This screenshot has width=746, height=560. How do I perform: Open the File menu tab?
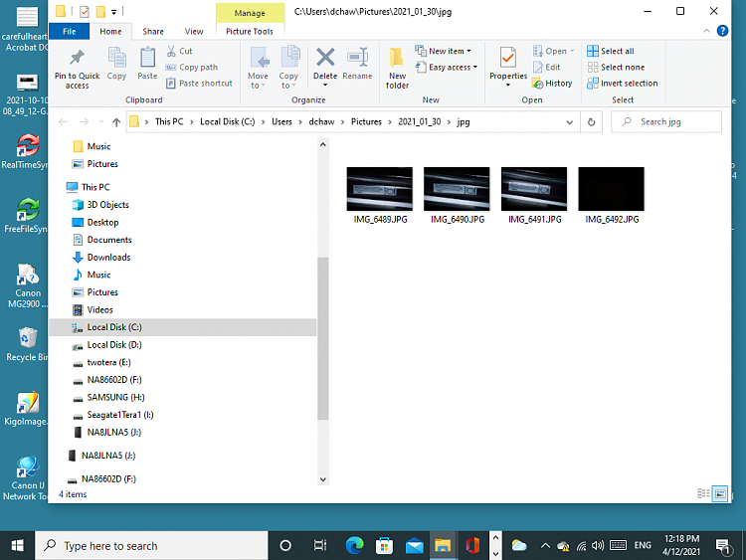click(69, 32)
